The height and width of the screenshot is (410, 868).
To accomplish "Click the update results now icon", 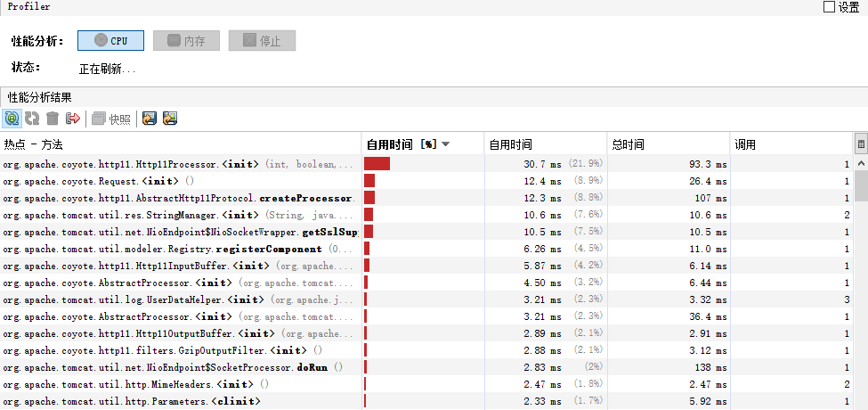I will 32,119.
